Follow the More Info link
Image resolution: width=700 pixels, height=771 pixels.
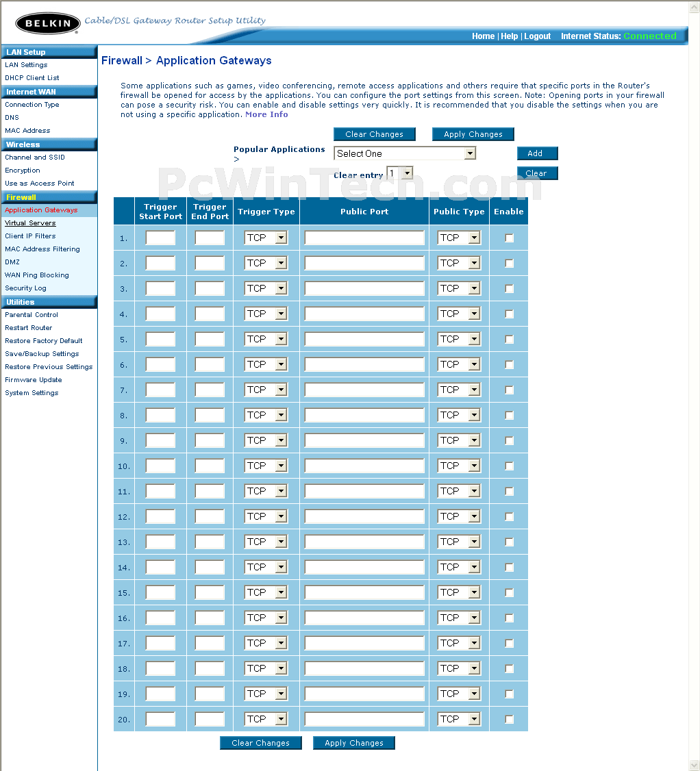(x=266, y=114)
